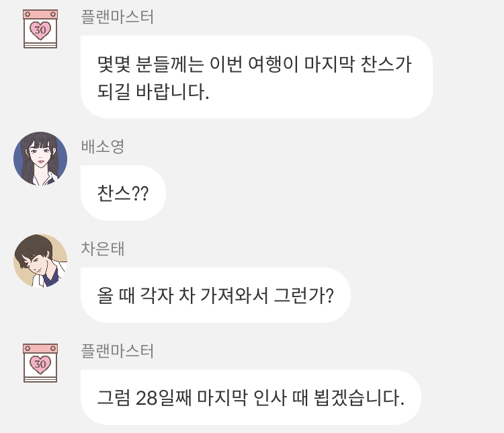Viewport: 504px width, 433px height.
Task: View 차은태's profile picture
Action: pyautogui.click(x=40, y=261)
